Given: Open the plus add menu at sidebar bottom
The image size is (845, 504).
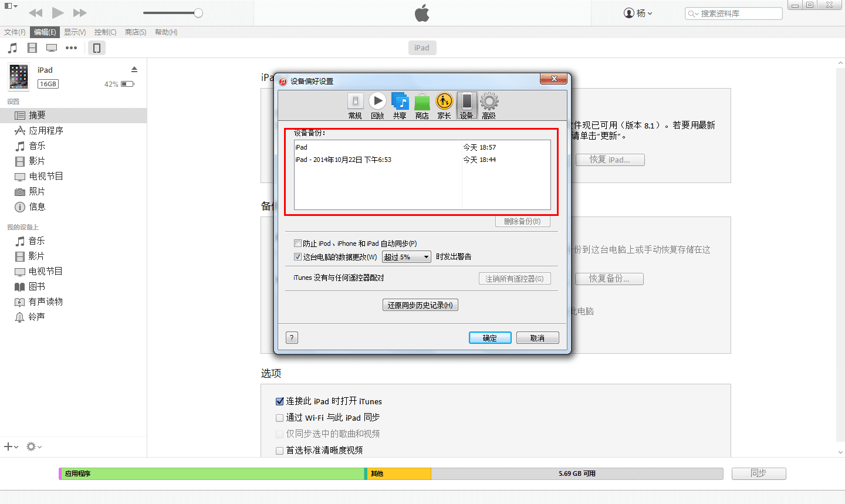Looking at the screenshot, I should pyautogui.click(x=11, y=447).
